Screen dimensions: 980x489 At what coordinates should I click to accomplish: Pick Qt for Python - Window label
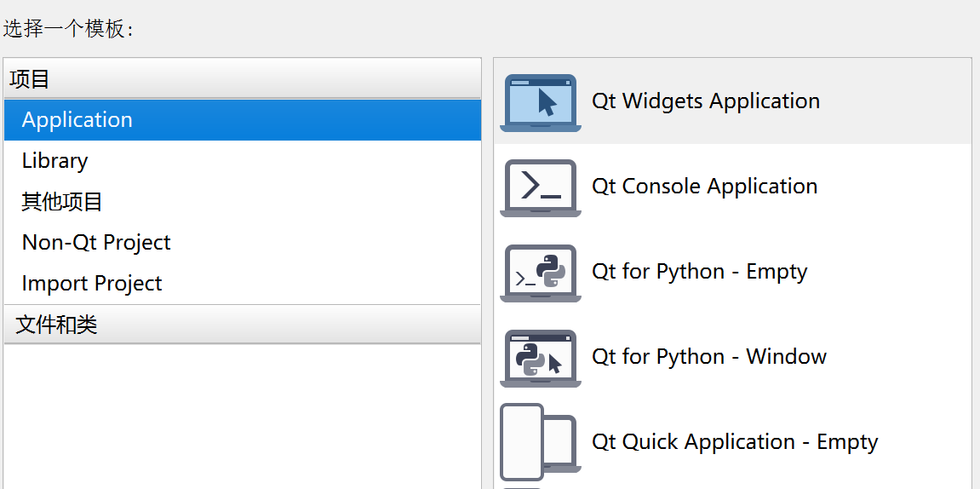click(709, 357)
